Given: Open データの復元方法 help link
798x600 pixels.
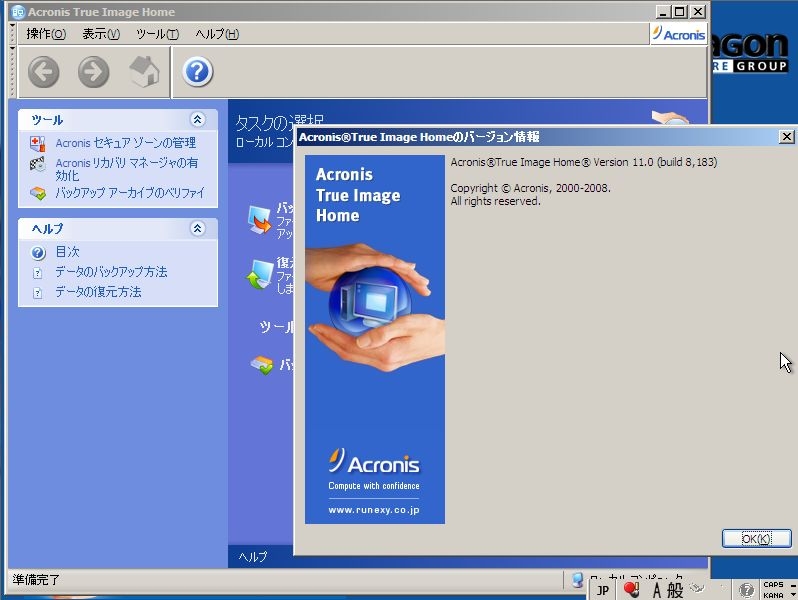Looking at the screenshot, I should pos(98,292).
